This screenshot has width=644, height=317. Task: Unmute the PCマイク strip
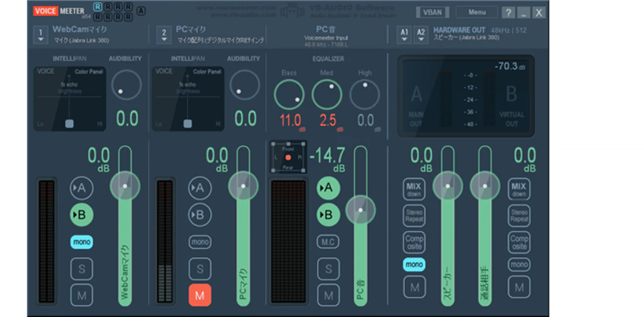coord(200,295)
